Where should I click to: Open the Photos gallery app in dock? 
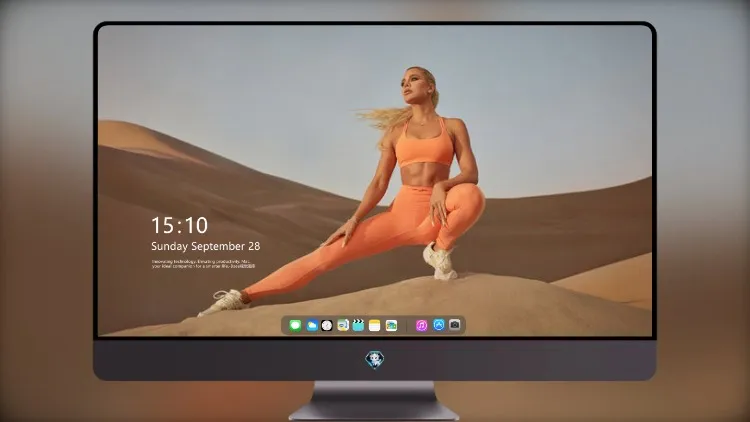click(391, 326)
